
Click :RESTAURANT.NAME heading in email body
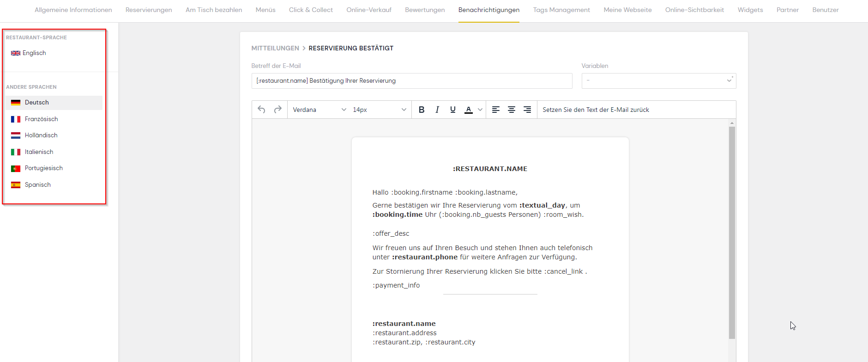point(490,169)
